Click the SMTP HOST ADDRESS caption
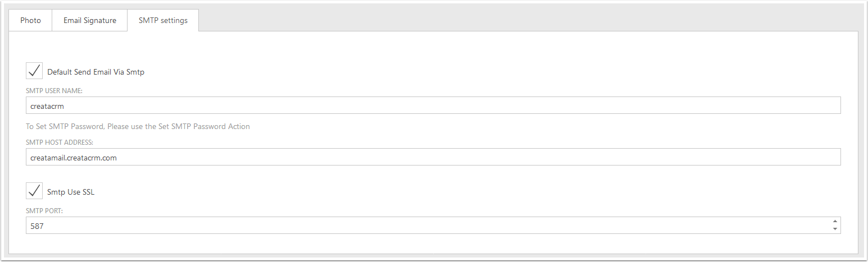Screen dimensions: 868x262 (60, 142)
